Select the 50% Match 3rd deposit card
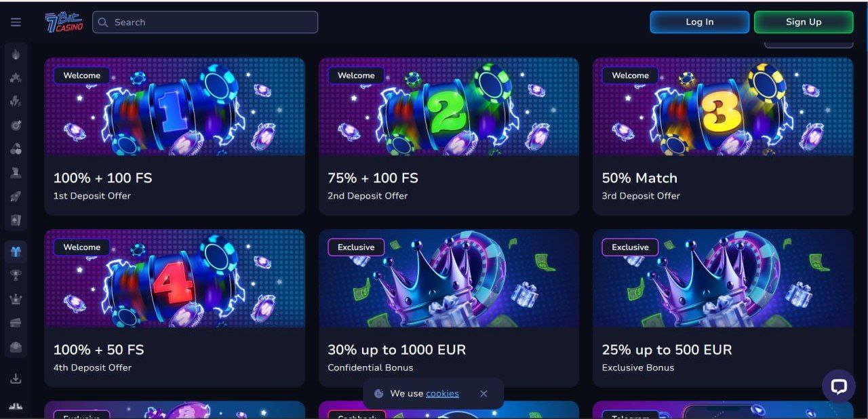The image size is (868, 419). pyautogui.click(x=723, y=136)
